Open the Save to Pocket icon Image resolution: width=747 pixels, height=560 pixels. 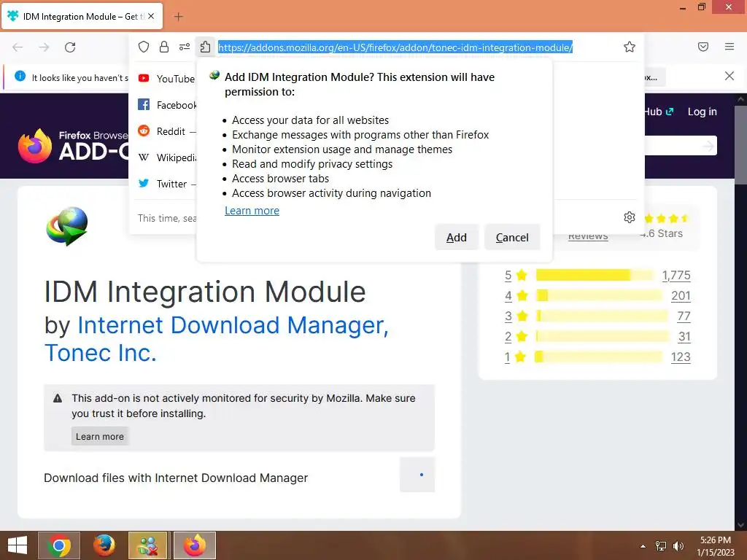(703, 47)
